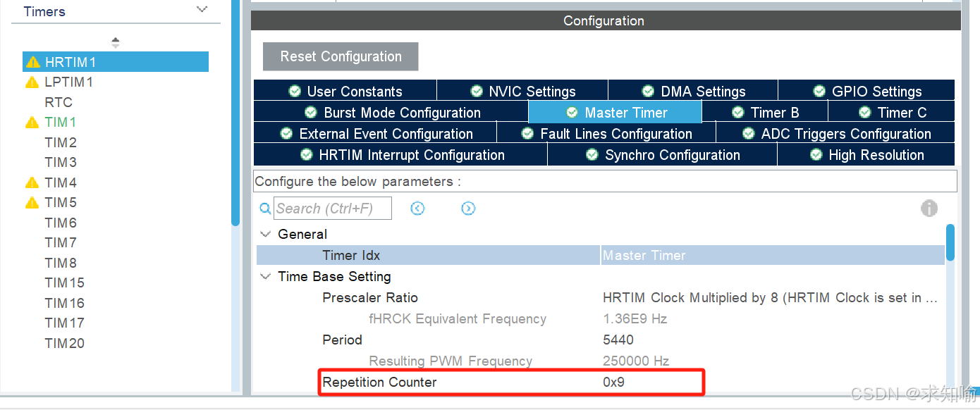Collapse the General section
Viewport: 980px width, 410px height.
pos(266,234)
